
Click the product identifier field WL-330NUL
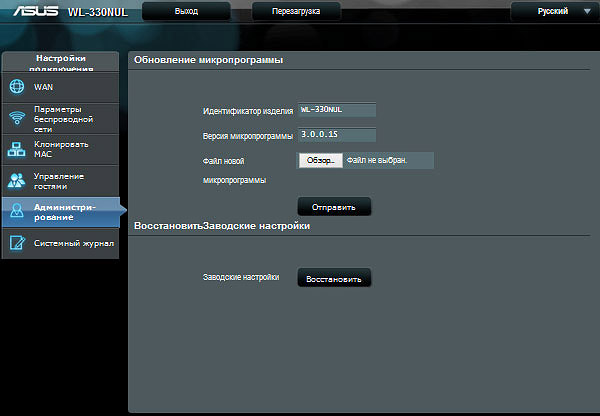(337, 110)
